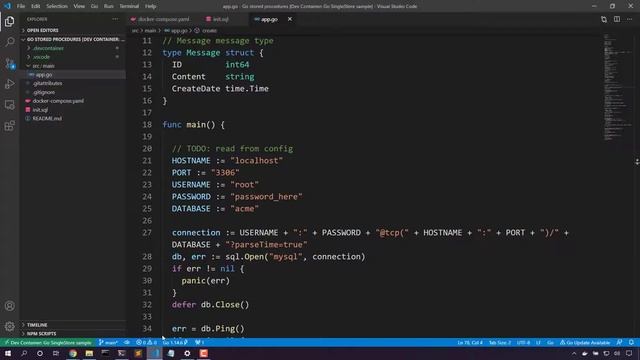Open the Edit menu
This screenshot has height=360, width=640.
pos(36,6)
